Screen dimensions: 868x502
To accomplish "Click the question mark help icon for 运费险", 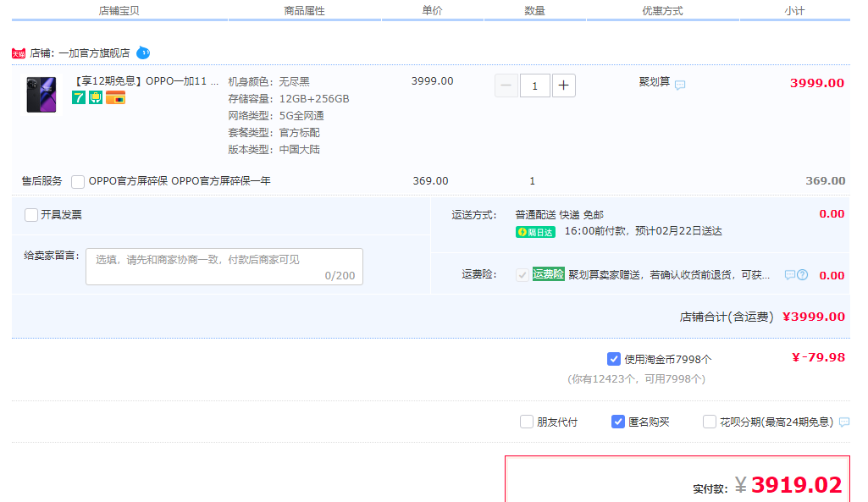I will (x=802, y=275).
